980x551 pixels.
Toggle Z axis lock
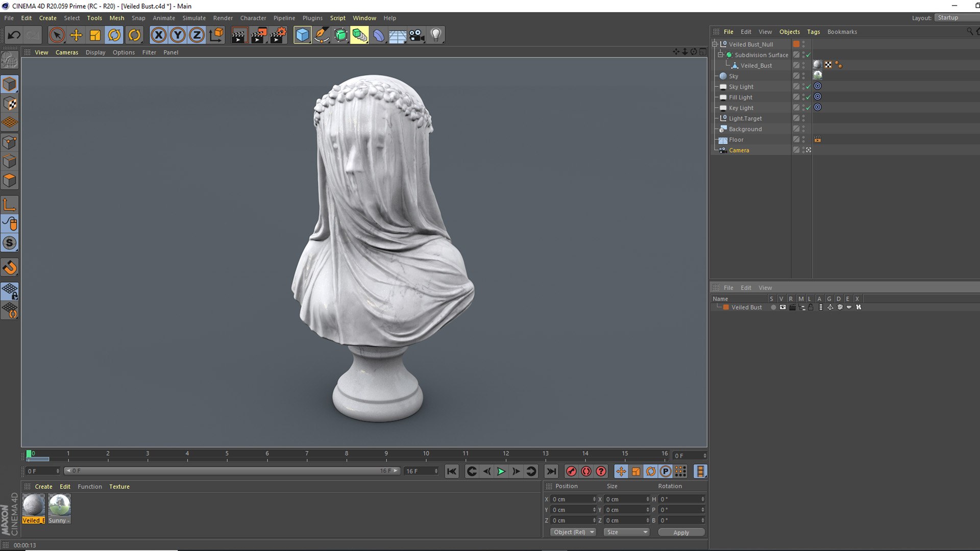click(197, 35)
